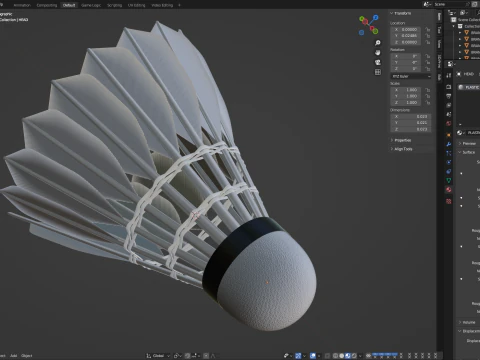Open the XYZ Euler rotation mode dropdown
Image resolution: width=480 pixels, height=360 pixels.
pyautogui.click(x=411, y=76)
